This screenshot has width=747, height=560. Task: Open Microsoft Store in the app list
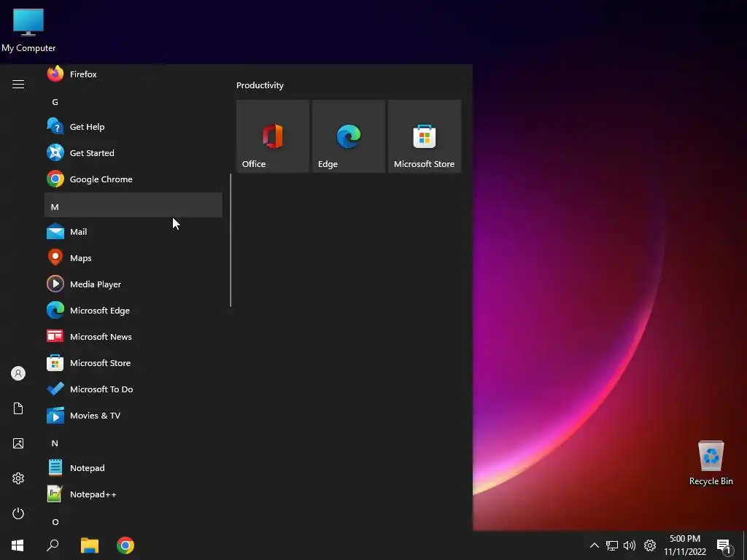pos(133,363)
